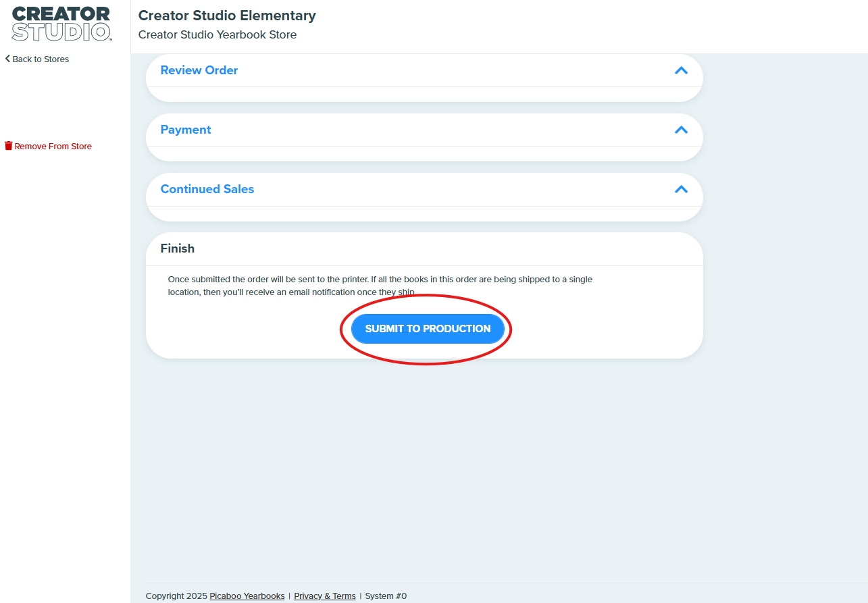
Task: Click the Creator Studio Elementary title
Action: pos(227,16)
